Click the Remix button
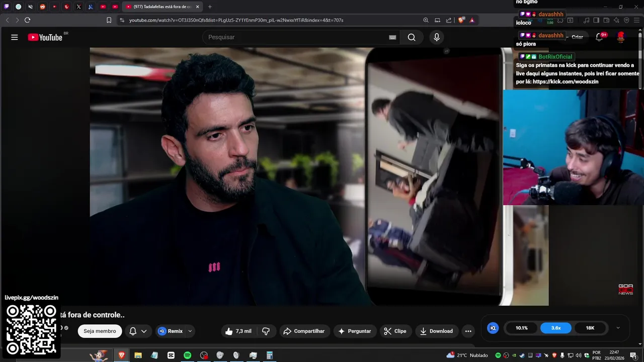 [x=171, y=331]
